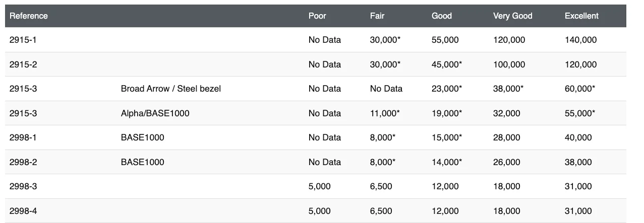This screenshot has width=644, height=223.
Task: Click the 2915-2 reference cell
Action: tap(23, 64)
